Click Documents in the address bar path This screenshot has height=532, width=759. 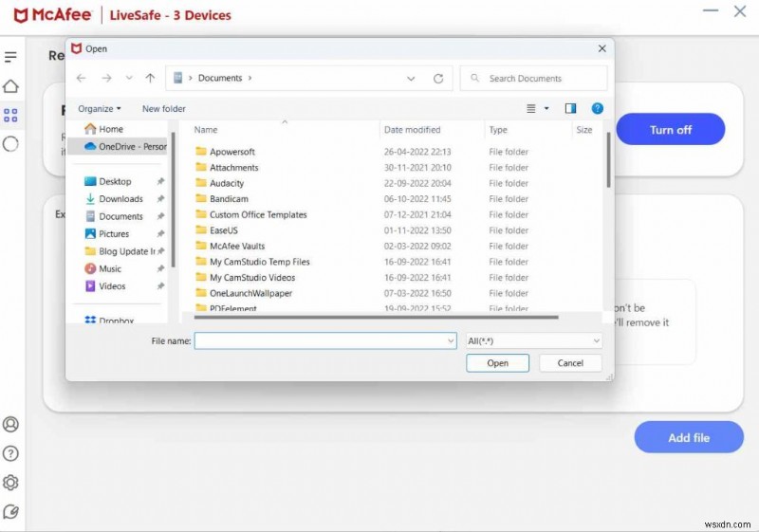coord(220,78)
